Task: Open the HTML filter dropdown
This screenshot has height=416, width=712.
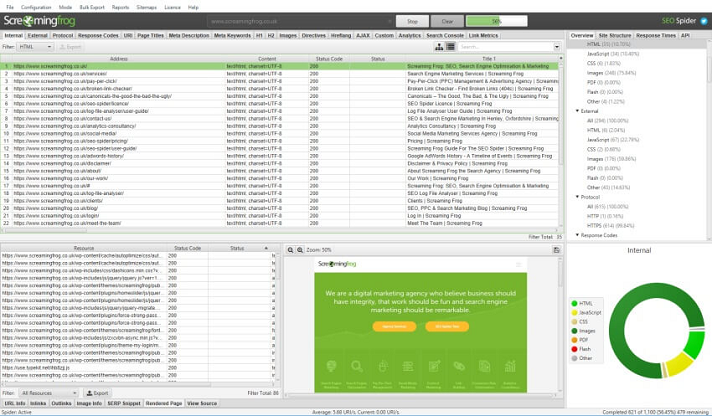Action: tap(36, 47)
